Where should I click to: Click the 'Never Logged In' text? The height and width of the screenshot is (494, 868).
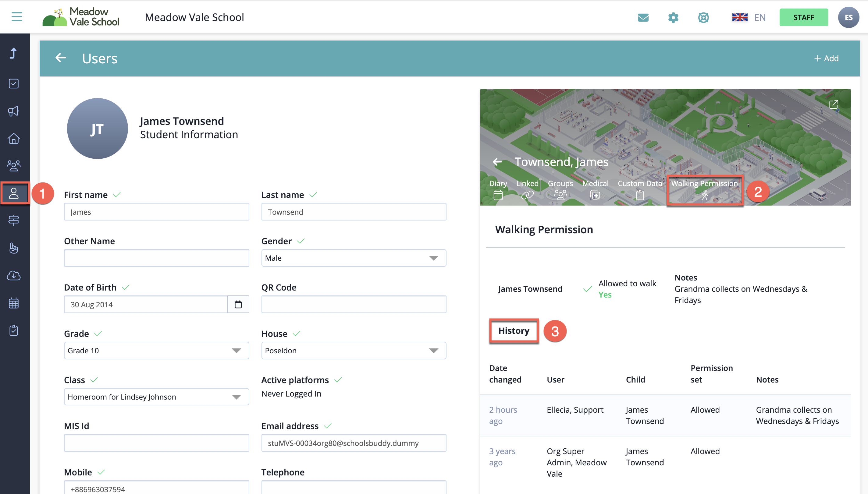click(291, 393)
